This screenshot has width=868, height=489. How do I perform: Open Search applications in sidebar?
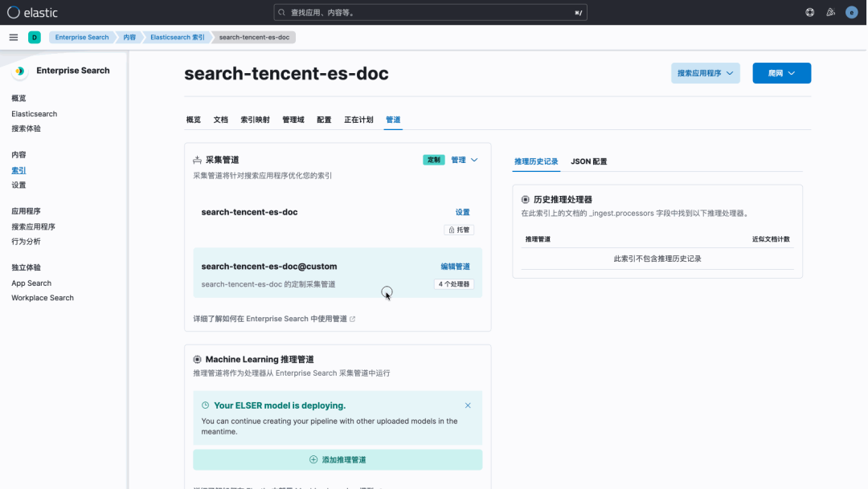pos(33,226)
